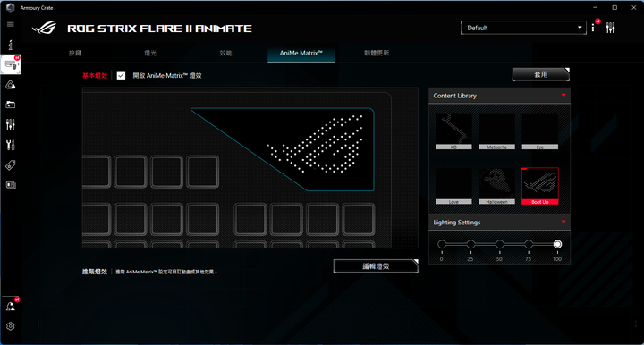Click the ROG eye logo in header
Image resolution: width=644 pixels, height=345 pixels.
coord(44,28)
